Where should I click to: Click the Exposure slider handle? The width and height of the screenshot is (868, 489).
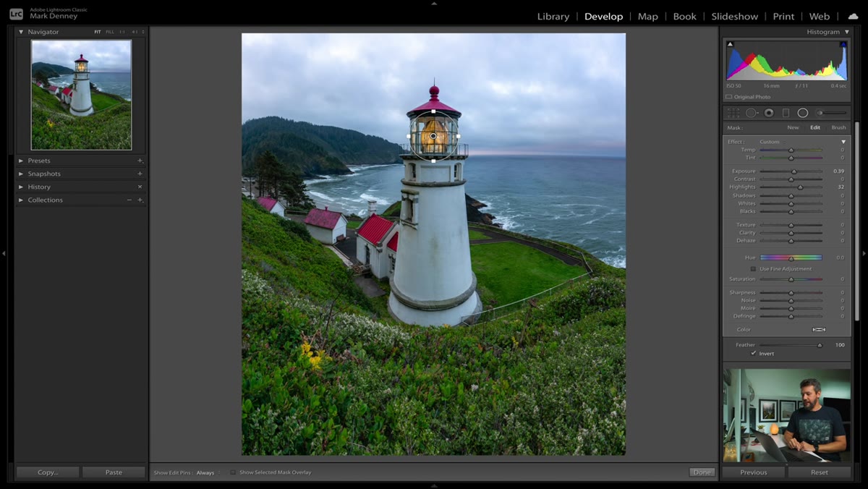pos(793,171)
